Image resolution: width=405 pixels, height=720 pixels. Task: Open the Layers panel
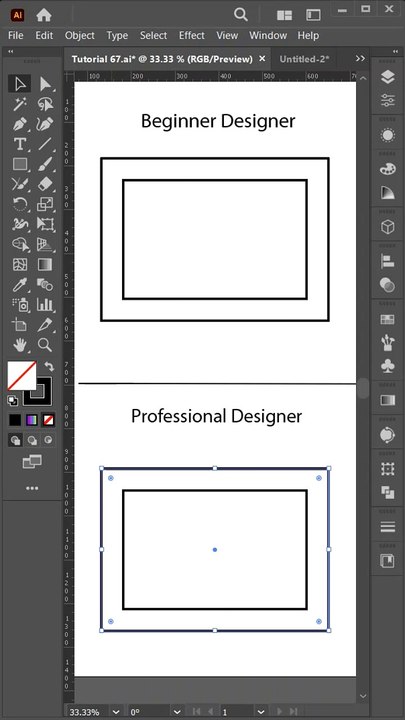388,77
